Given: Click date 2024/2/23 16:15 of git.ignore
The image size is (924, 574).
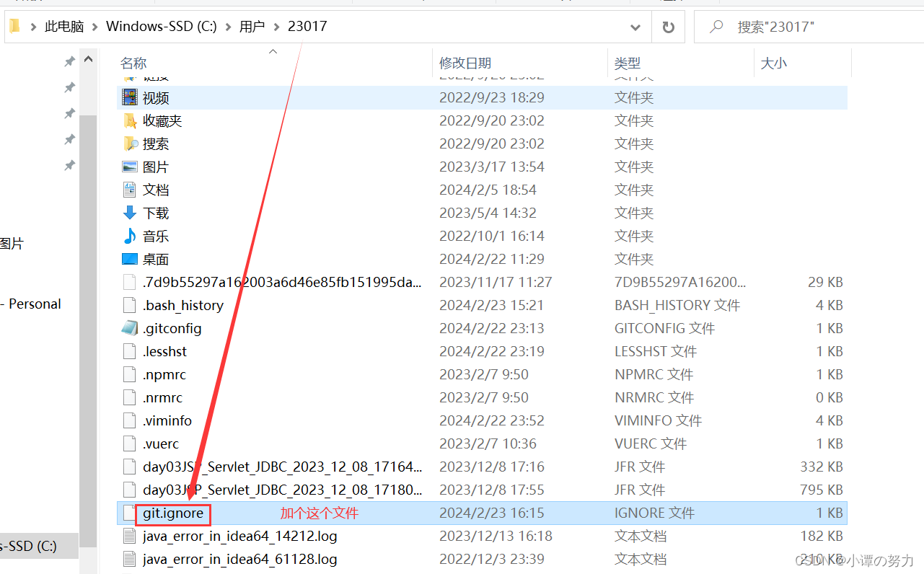Looking at the screenshot, I should [x=492, y=513].
